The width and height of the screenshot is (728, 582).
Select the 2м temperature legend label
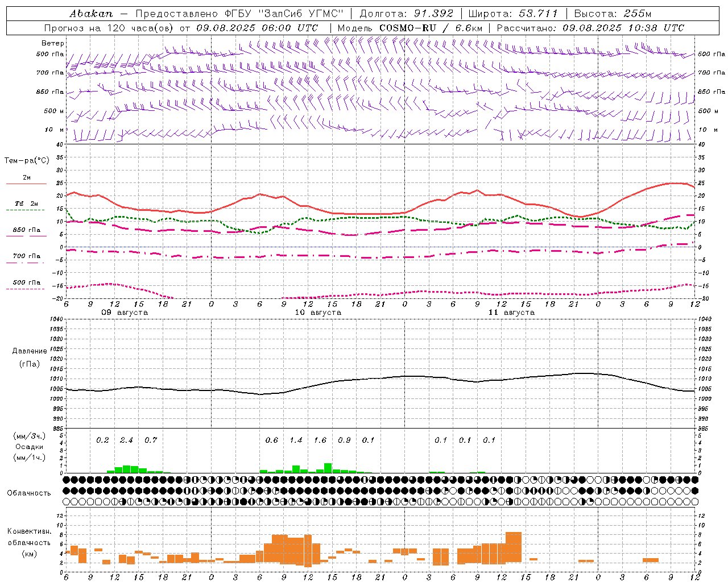[27, 177]
